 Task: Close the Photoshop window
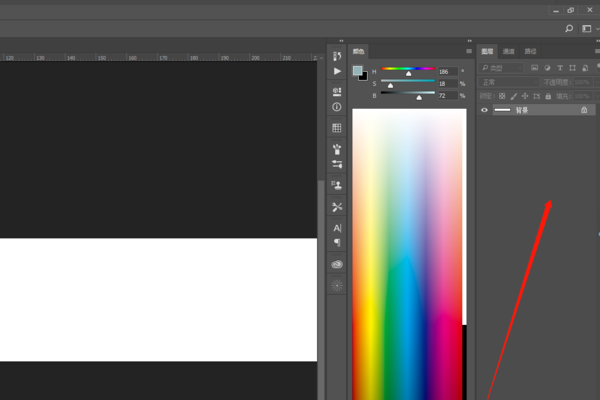click(589, 10)
